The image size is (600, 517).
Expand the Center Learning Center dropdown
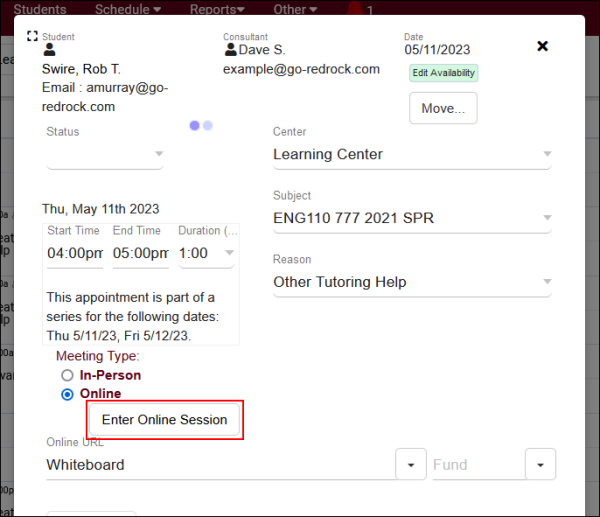point(546,154)
